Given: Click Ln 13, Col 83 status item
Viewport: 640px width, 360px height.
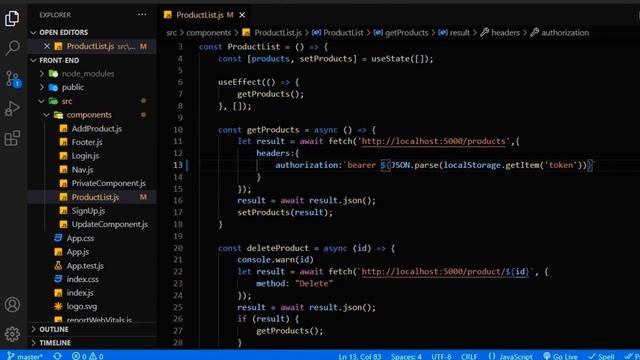Looking at the screenshot, I should pos(360,356).
